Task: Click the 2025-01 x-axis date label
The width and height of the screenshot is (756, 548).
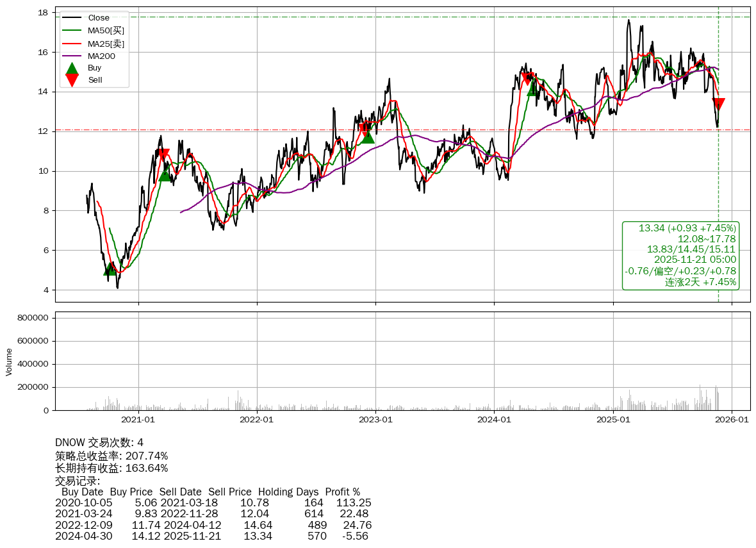Action: point(613,420)
